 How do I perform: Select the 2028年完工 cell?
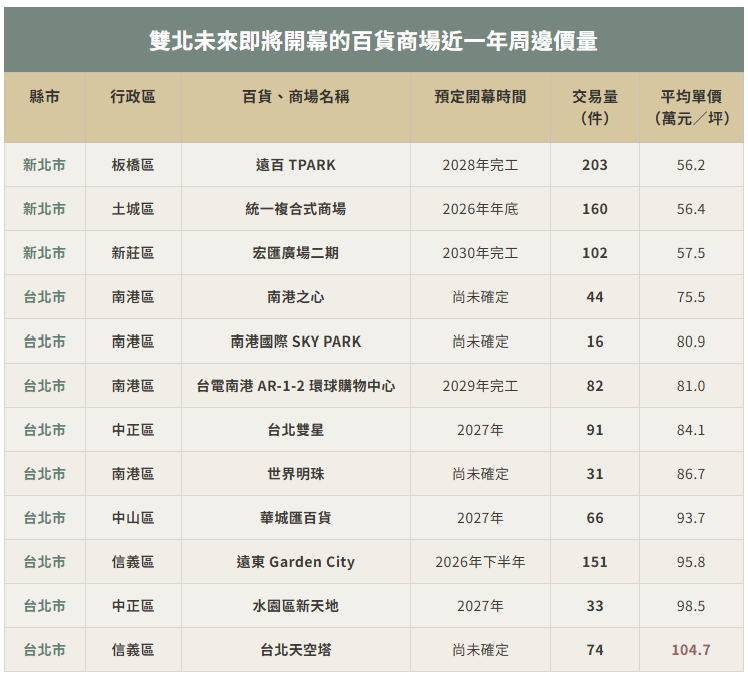(x=480, y=165)
